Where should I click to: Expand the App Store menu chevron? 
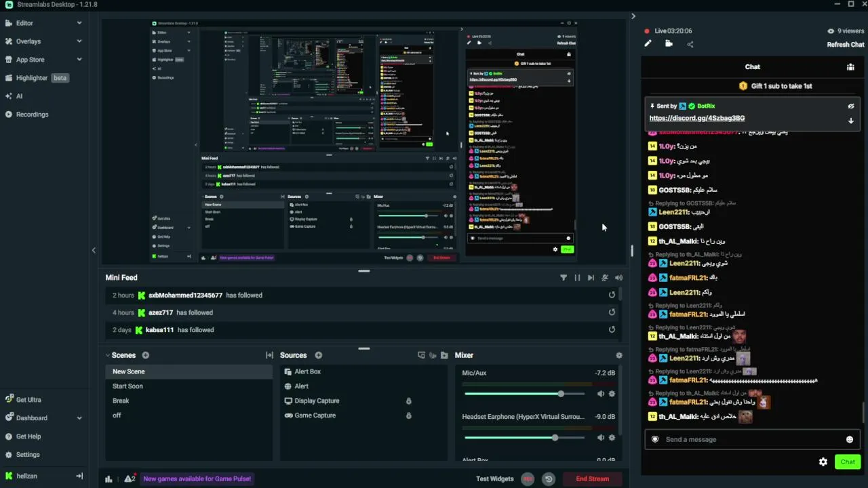pos(79,60)
